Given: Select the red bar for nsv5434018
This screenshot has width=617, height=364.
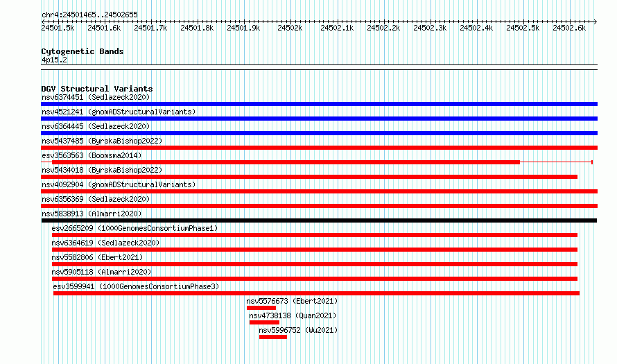Looking at the screenshot, I should (x=309, y=177).
